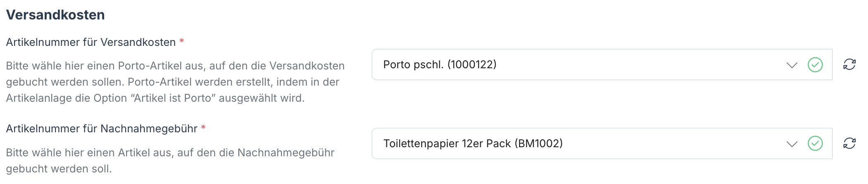Screen dimensions: 868x184
Task: Click the Porto-Artikel help description text
Action: (x=174, y=82)
